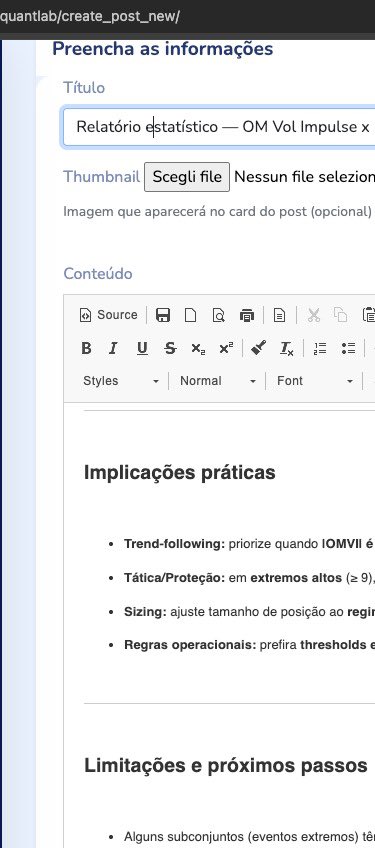Open the Templates icon
Screen dimensions: 375x848
coord(279,315)
